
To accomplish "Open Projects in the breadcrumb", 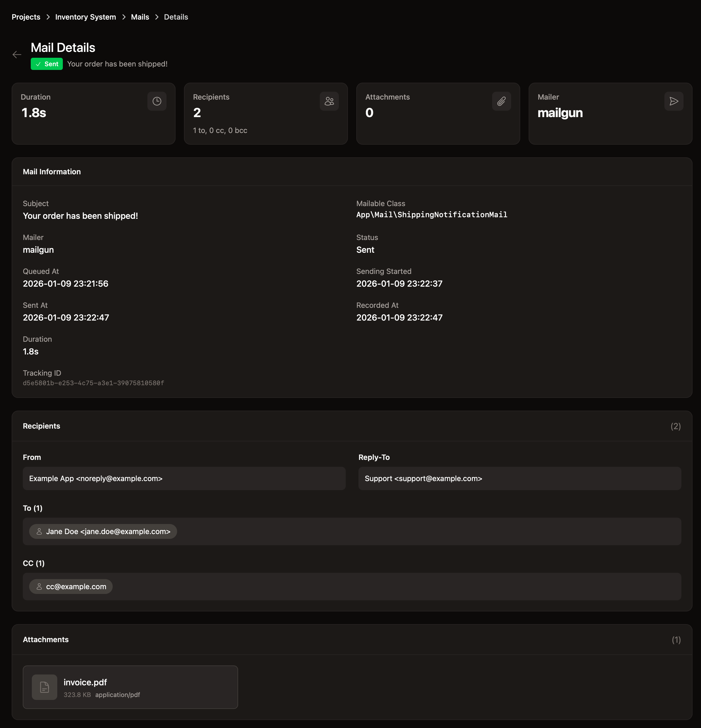I will (26, 17).
